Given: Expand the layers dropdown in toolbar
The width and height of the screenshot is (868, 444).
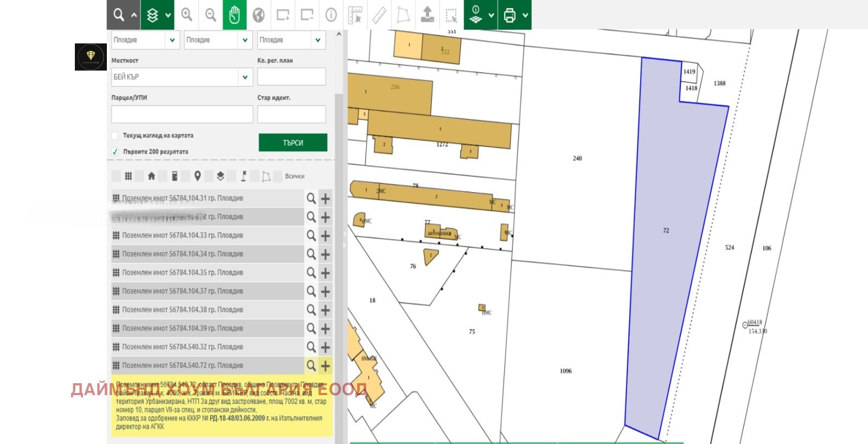Looking at the screenshot, I should click(168, 15).
